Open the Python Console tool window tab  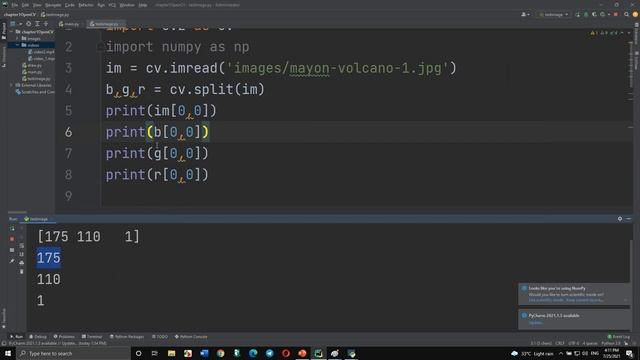pyautogui.click(x=191, y=337)
